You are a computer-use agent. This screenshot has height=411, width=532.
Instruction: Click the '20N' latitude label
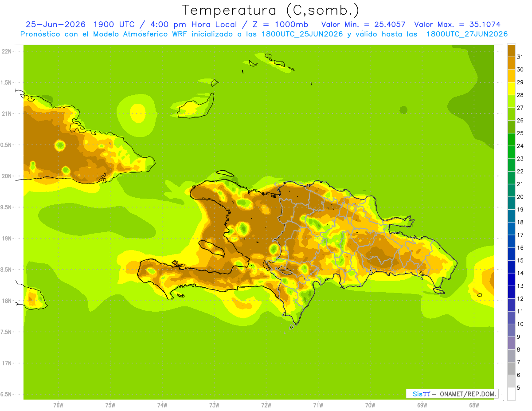click(x=6, y=176)
